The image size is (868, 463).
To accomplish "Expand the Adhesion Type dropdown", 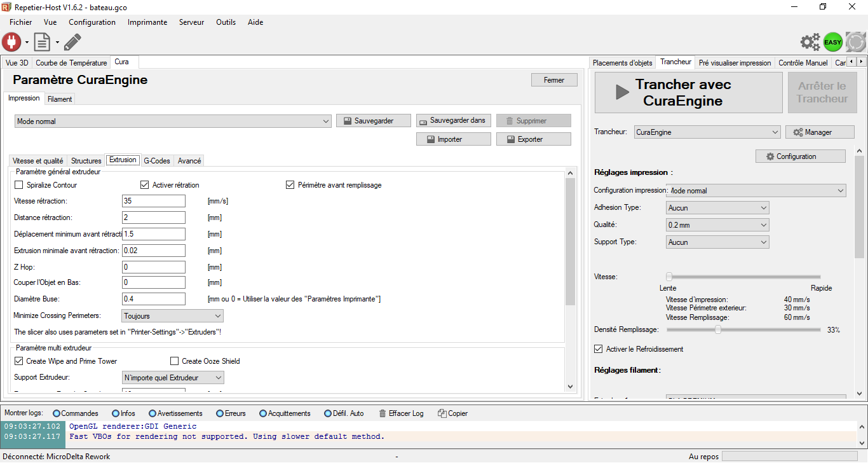I will pyautogui.click(x=718, y=208).
